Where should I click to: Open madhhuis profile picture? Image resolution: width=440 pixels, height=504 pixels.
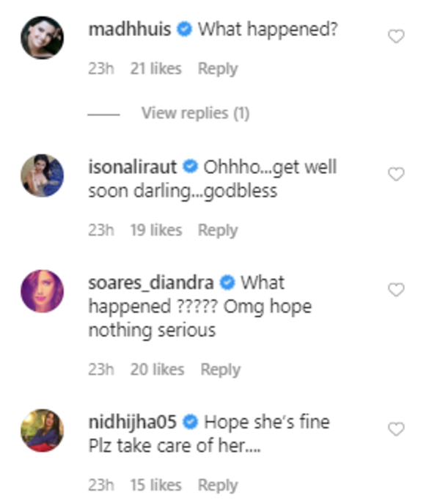coord(42,36)
